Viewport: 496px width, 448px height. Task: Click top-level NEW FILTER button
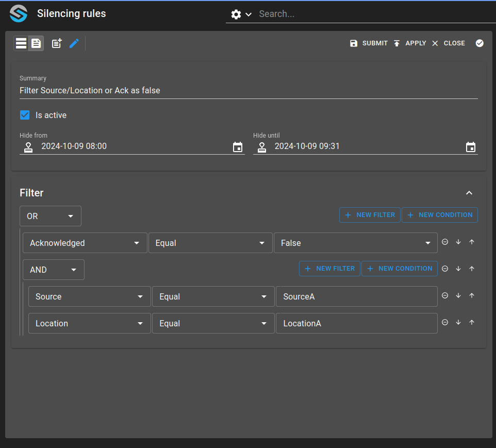370,215
